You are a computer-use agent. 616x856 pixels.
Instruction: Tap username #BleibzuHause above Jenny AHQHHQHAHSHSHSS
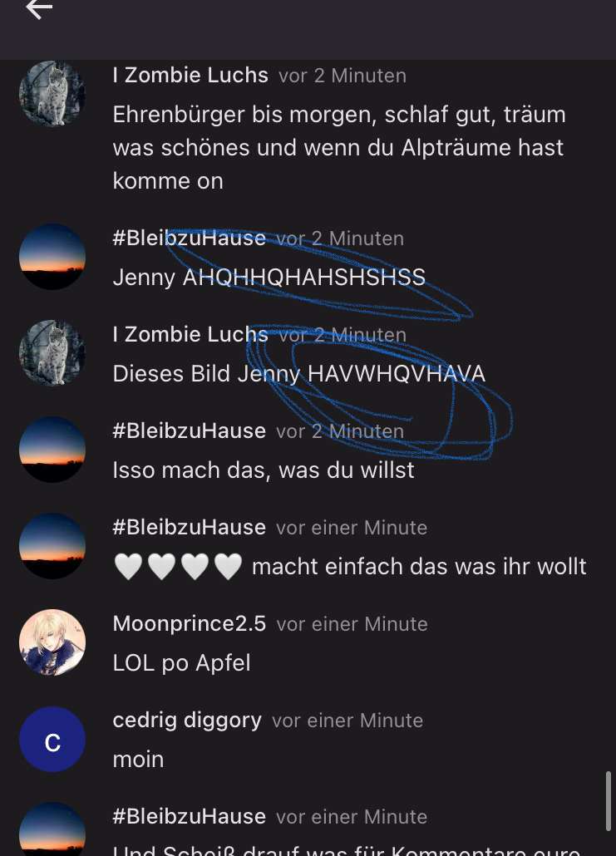189,238
